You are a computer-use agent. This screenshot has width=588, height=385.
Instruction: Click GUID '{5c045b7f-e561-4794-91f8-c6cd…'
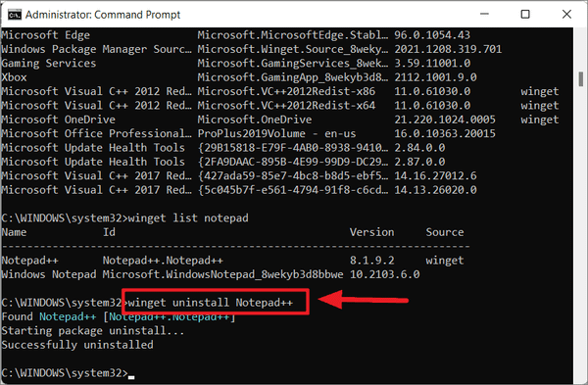(292, 190)
